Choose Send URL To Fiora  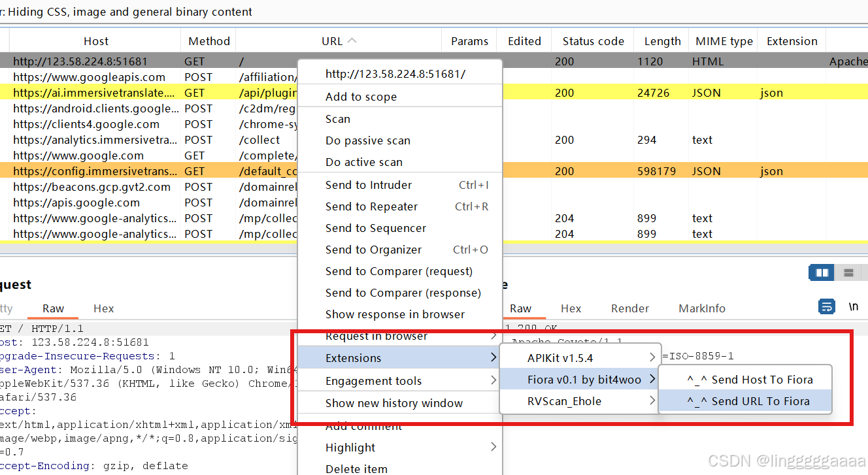click(x=744, y=401)
